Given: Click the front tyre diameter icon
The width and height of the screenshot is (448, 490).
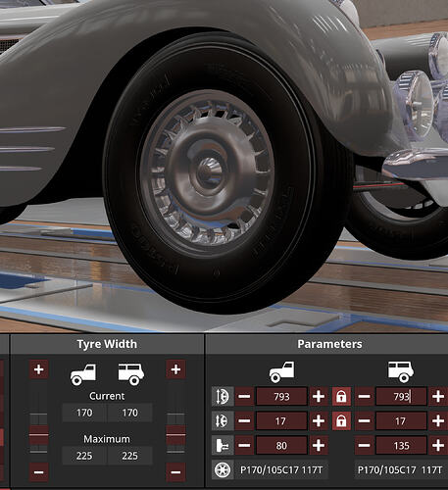Looking at the screenshot, I should (223, 397).
